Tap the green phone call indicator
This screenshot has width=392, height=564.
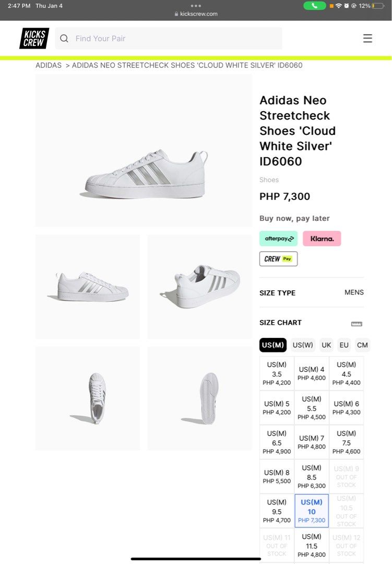(x=314, y=6)
